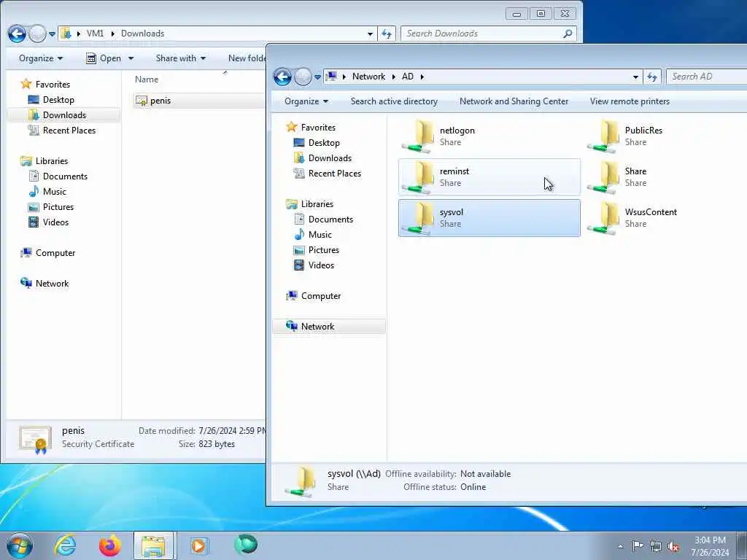Open the Windows Start menu

(20, 545)
